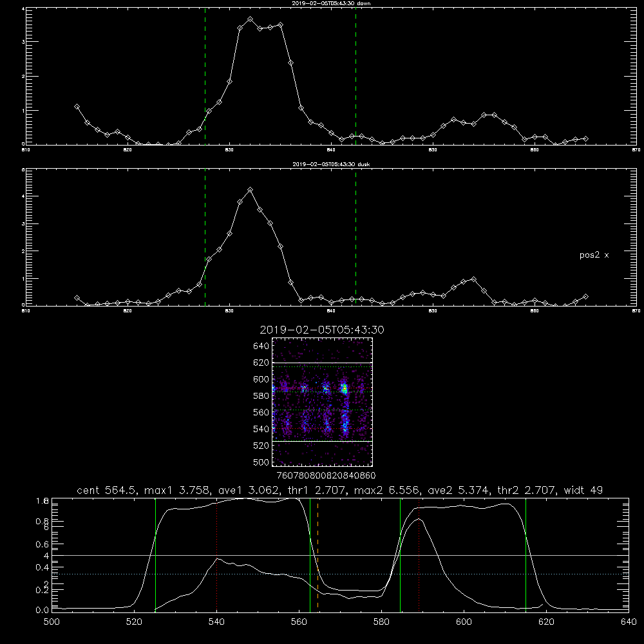Click the red dotted line near 540 in bottom plot
Screen dimensions: 644x644
tap(217, 555)
